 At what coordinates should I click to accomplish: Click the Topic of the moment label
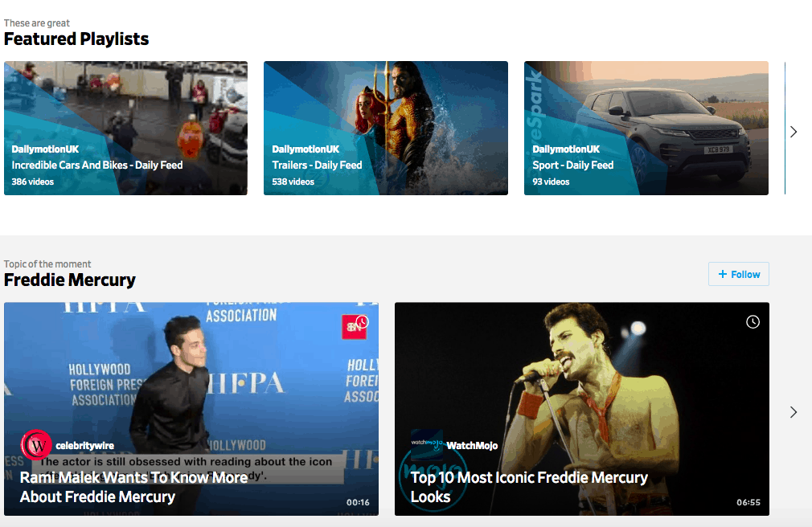(47, 264)
